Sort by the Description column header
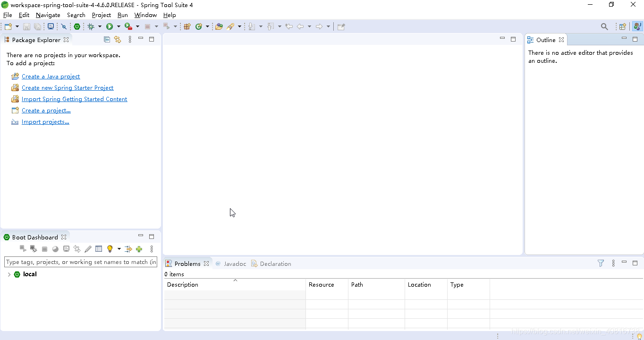644x340 pixels. coord(235,285)
